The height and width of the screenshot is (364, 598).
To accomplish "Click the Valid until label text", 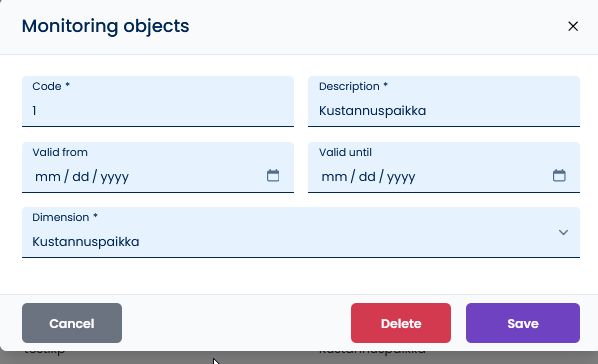I will pos(345,152).
